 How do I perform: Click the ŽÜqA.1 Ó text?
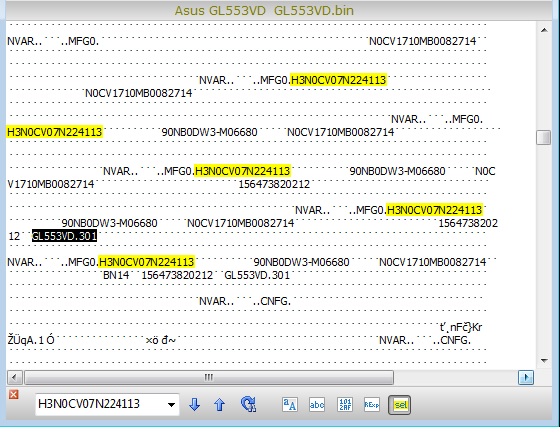pyautogui.click(x=31, y=340)
